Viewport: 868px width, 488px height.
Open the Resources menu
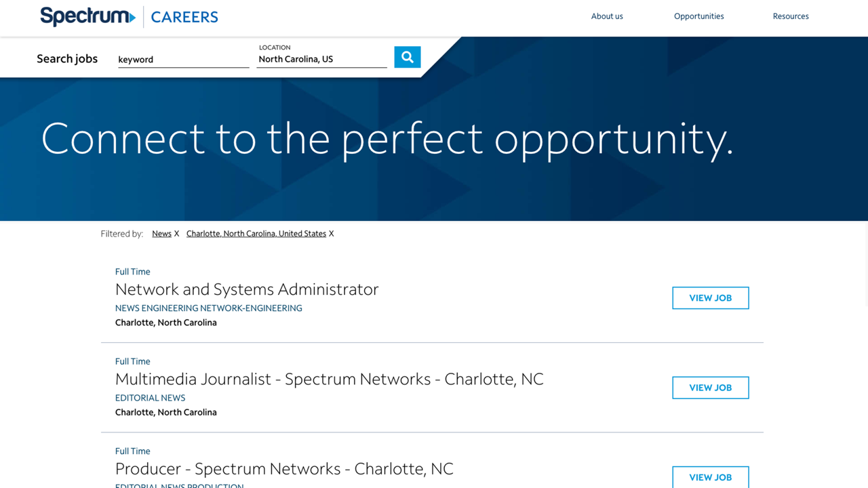coord(791,16)
